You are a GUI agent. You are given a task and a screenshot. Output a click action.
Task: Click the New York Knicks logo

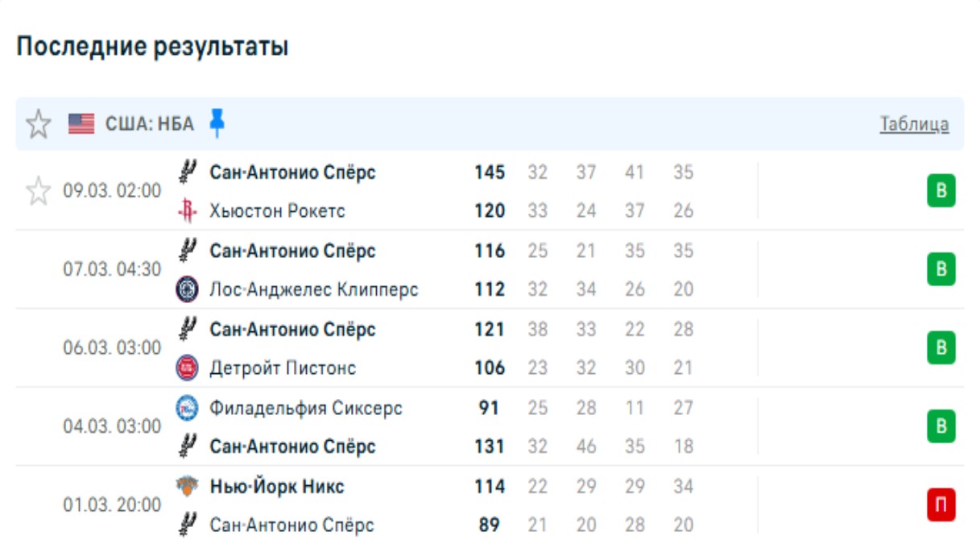point(187,487)
